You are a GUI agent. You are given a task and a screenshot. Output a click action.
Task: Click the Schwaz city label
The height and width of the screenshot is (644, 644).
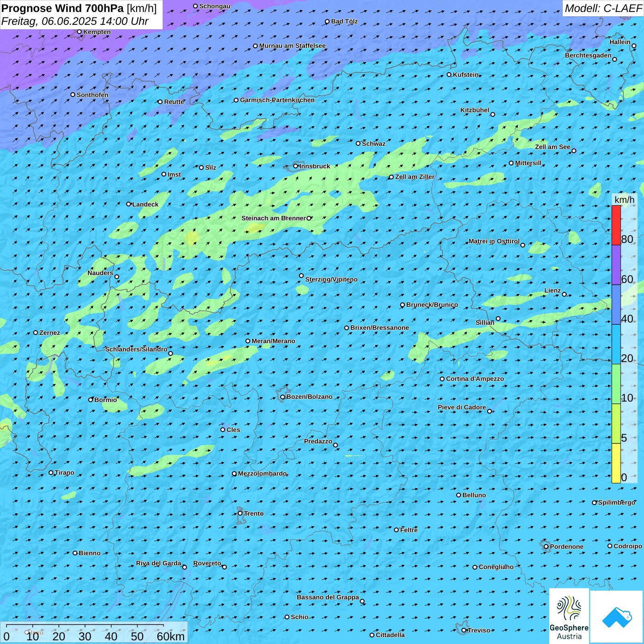click(374, 144)
